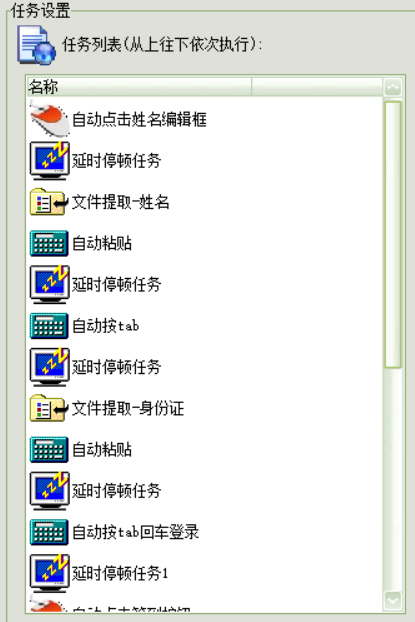Select the second 自动粘贴 task label
Image resolution: width=415 pixels, height=622 pixels.
coord(102,450)
